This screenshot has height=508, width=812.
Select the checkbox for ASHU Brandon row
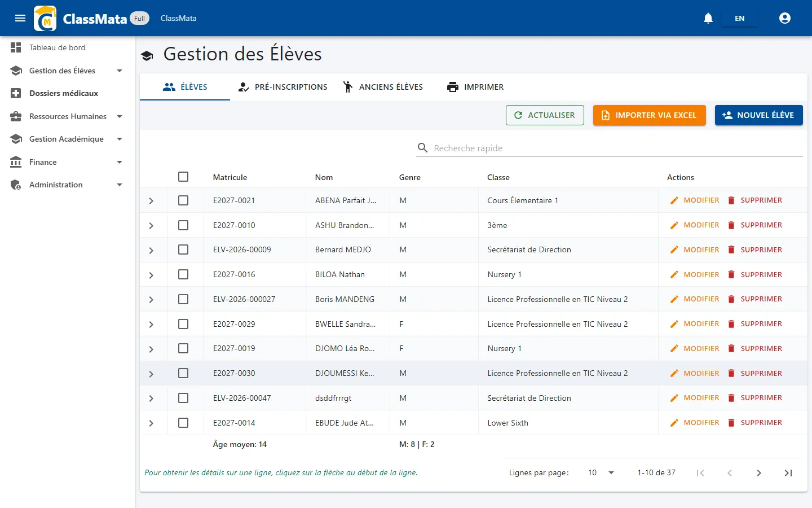click(x=183, y=225)
